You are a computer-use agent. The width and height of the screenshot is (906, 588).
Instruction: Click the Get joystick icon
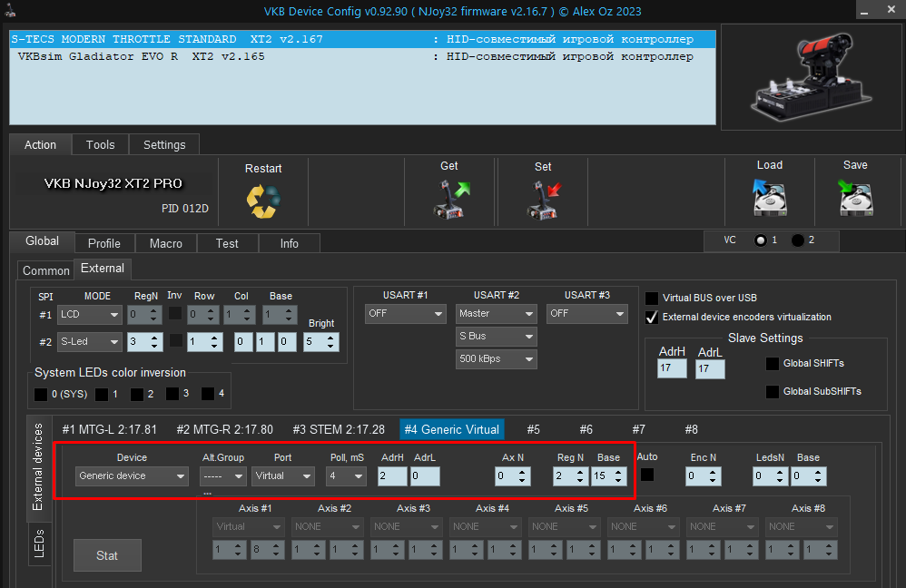451,200
